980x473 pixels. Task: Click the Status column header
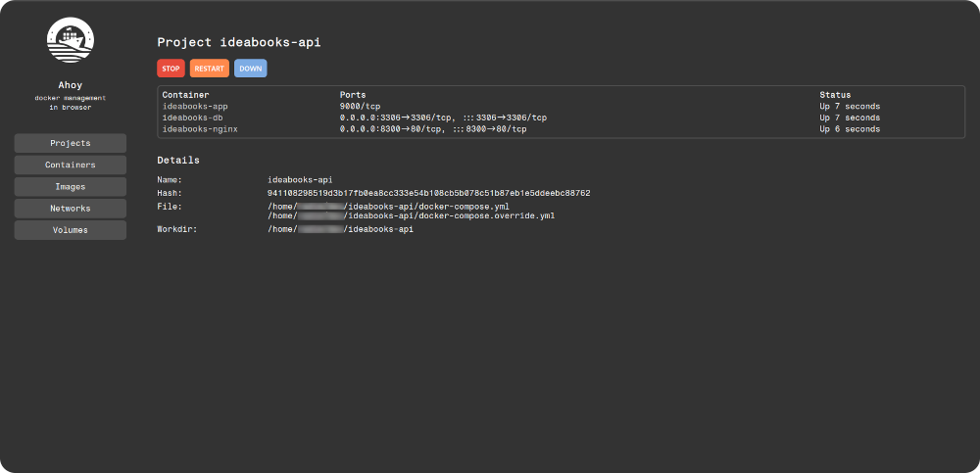[835, 95]
